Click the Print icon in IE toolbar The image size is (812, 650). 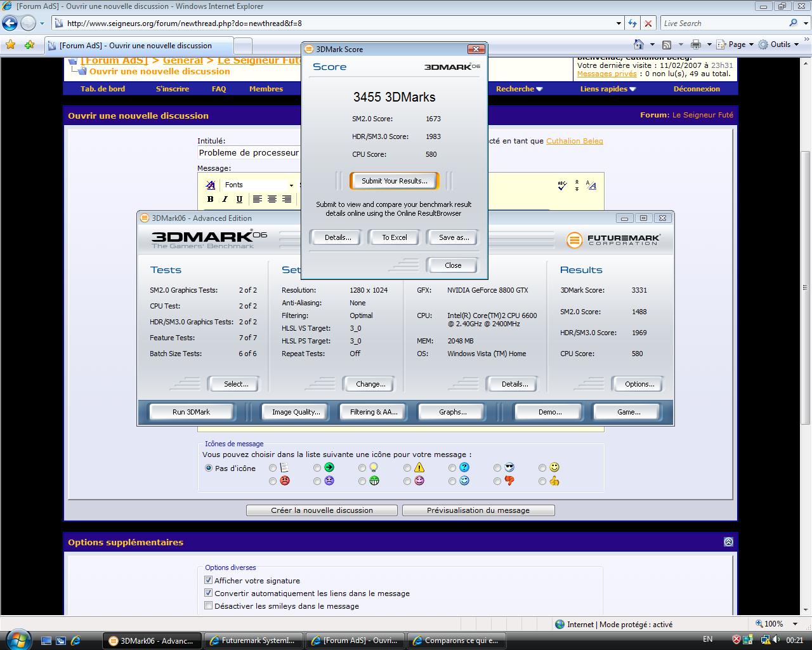click(696, 44)
